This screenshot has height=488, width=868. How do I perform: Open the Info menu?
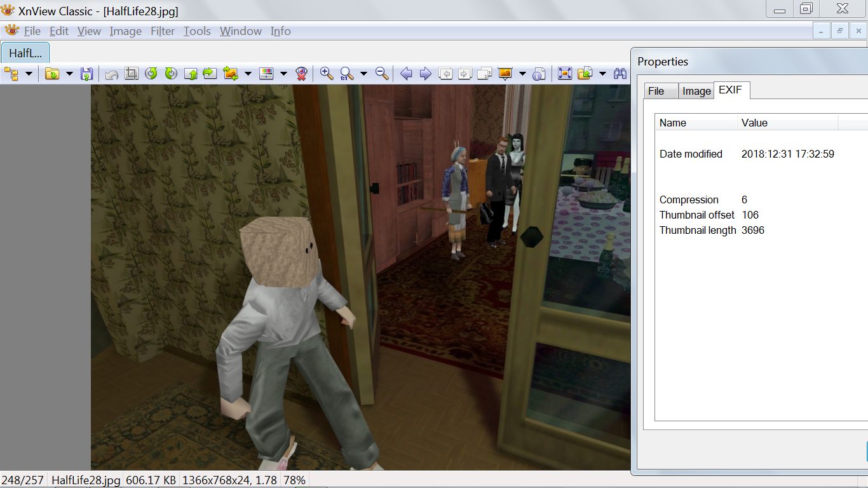[x=280, y=31]
